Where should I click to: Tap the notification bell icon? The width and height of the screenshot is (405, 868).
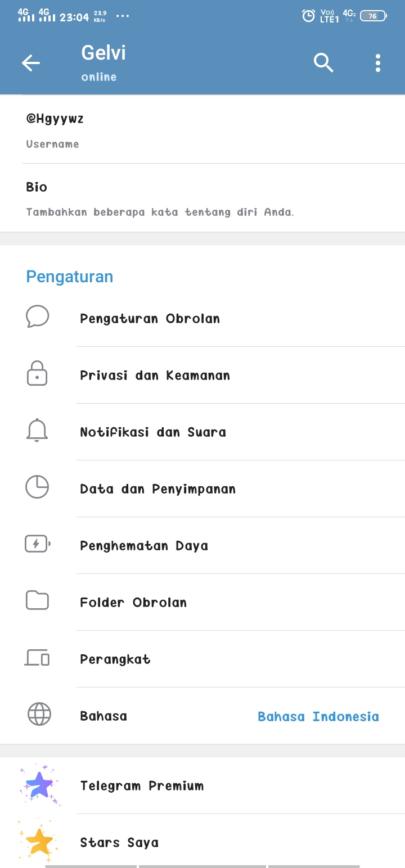click(x=37, y=431)
